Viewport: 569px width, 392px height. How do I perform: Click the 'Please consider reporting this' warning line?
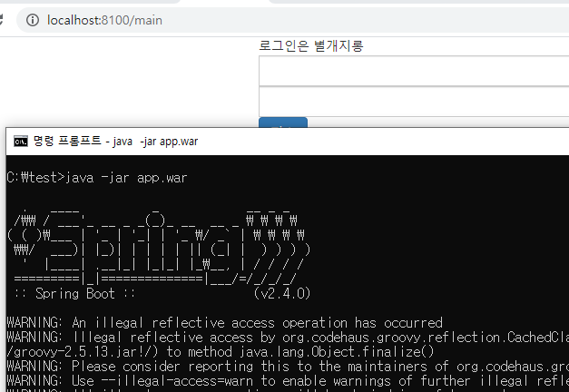[x=288, y=367]
